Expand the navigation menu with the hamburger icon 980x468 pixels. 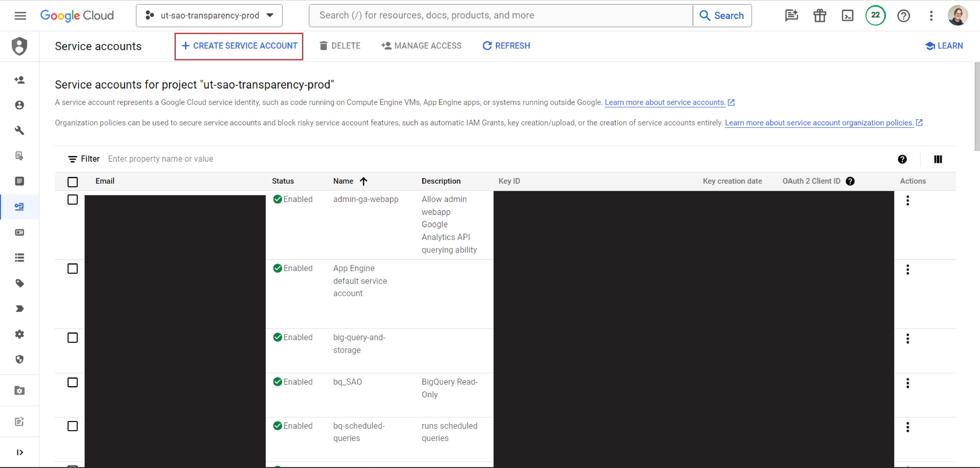[x=20, y=15]
